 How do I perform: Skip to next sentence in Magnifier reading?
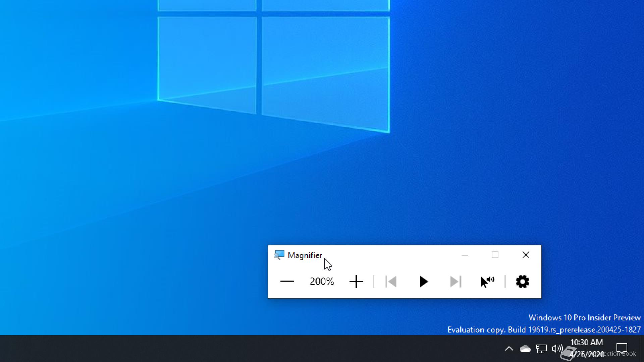tap(455, 282)
